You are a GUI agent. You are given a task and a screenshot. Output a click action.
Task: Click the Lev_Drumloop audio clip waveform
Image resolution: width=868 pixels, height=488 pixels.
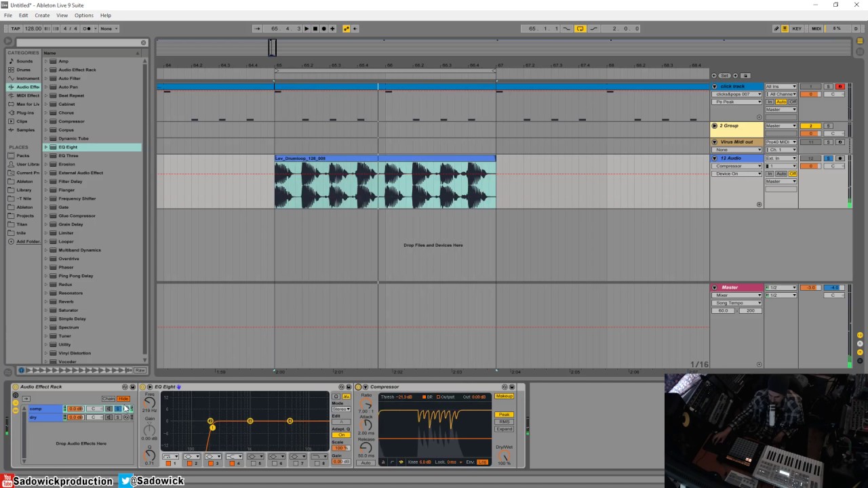[x=384, y=185]
